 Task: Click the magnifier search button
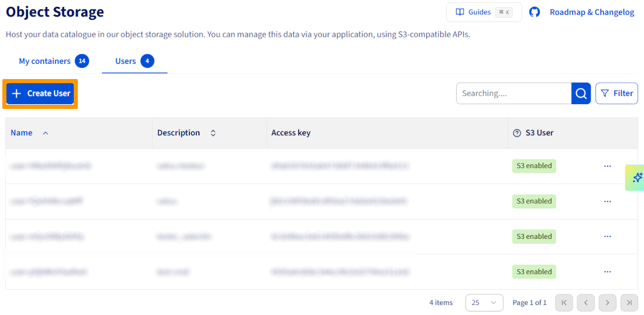click(x=581, y=93)
